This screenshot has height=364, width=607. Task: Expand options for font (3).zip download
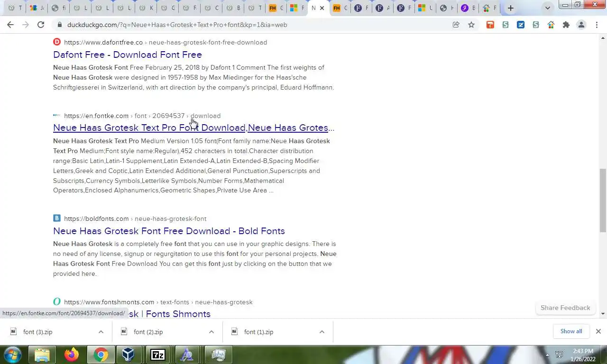(x=101, y=332)
